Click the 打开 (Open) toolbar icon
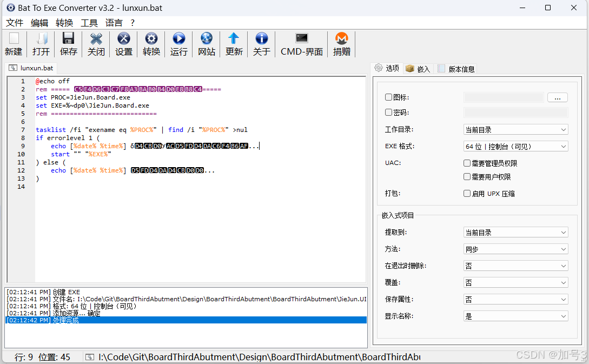Viewport: 589px width, 364px height. tap(41, 38)
